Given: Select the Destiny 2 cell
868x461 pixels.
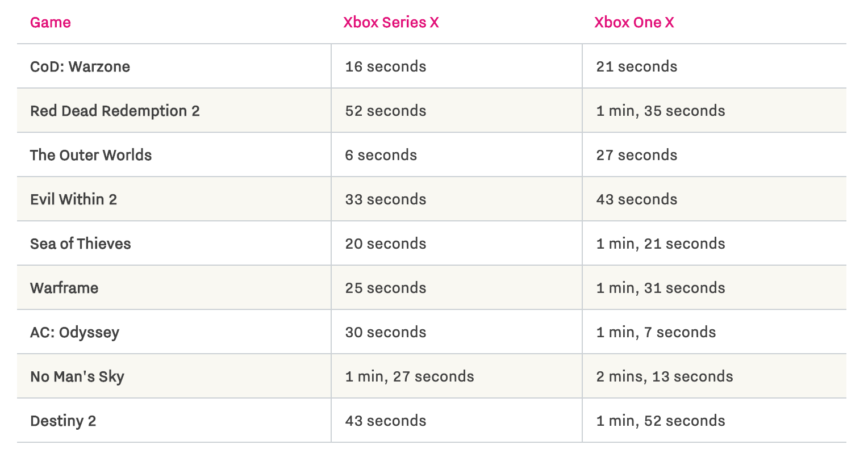Looking at the screenshot, I should [x=63, y=421].
